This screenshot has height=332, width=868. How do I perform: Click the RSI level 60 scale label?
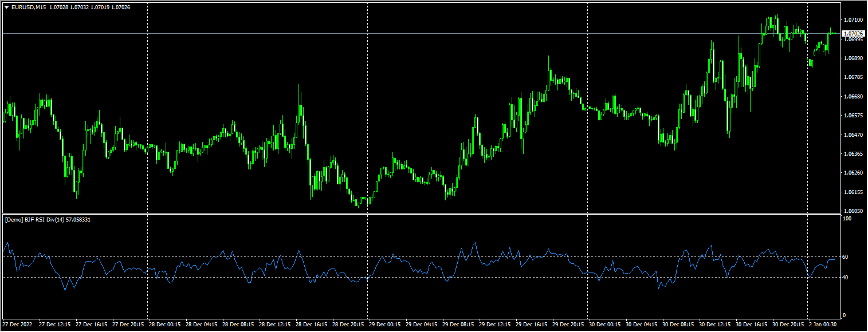coord(846,257)
